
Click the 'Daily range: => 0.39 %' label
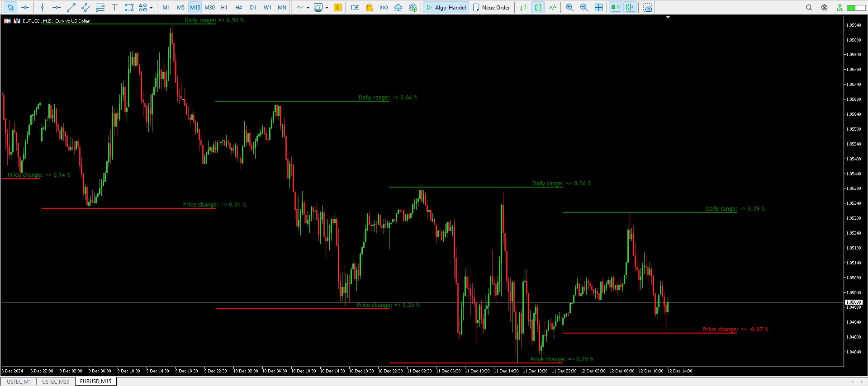pos(735,209)
